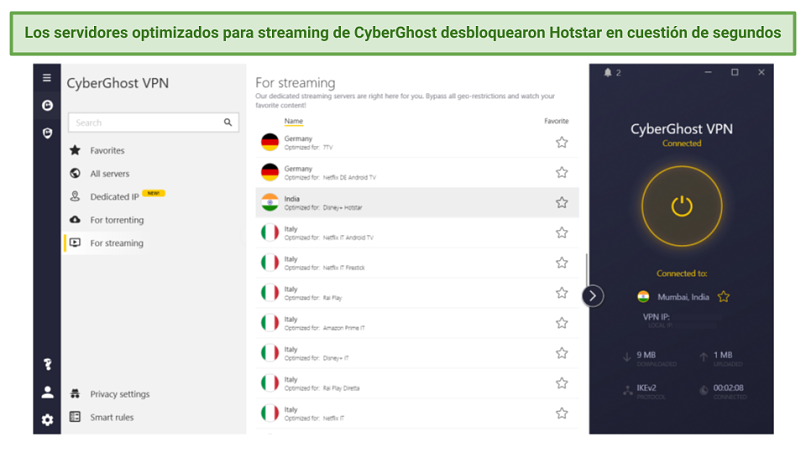Select the Germany Netflix DE Android TV row
Screen dimensions: 806x453
click(417, 172)
